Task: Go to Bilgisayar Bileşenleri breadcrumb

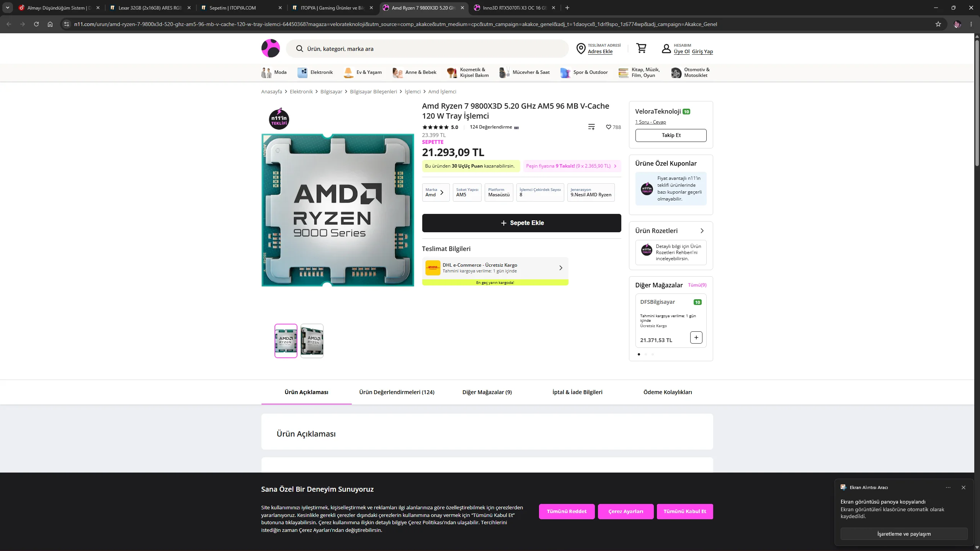Action: (x=373, y=92)
